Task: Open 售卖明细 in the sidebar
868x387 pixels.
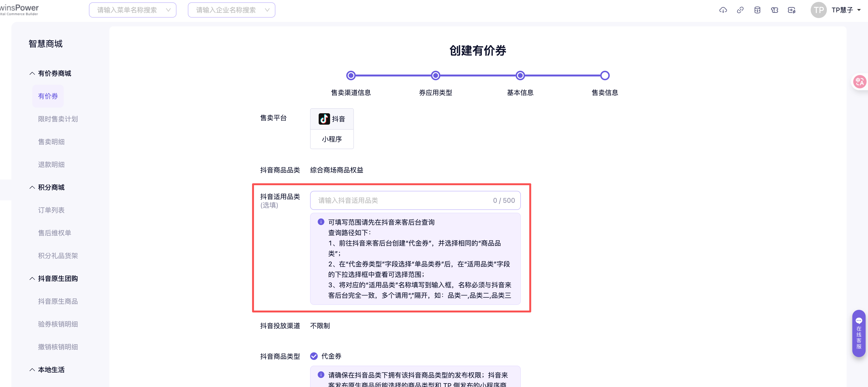Action: coord(51,142)
